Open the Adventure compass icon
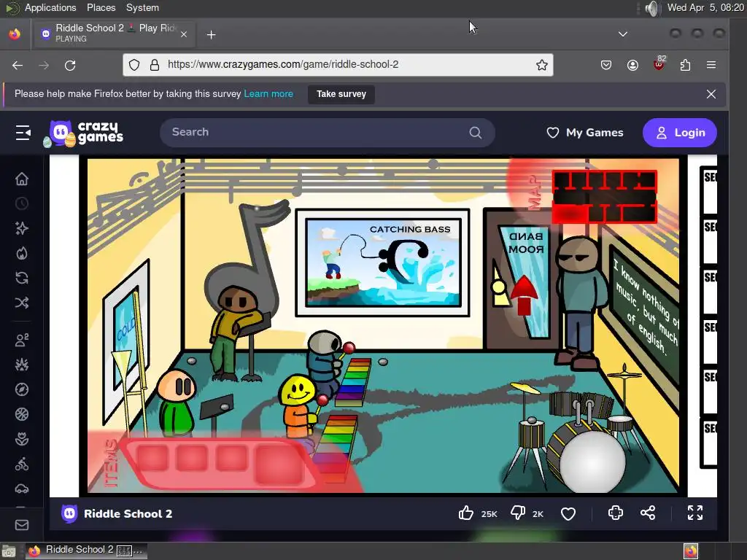 pyautogui.click(x=21, y=389)
